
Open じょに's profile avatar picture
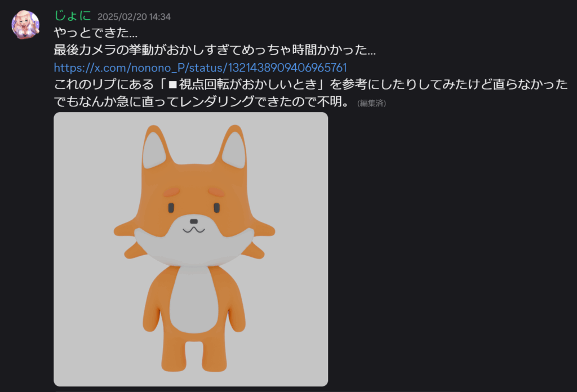tap(25, 25)
